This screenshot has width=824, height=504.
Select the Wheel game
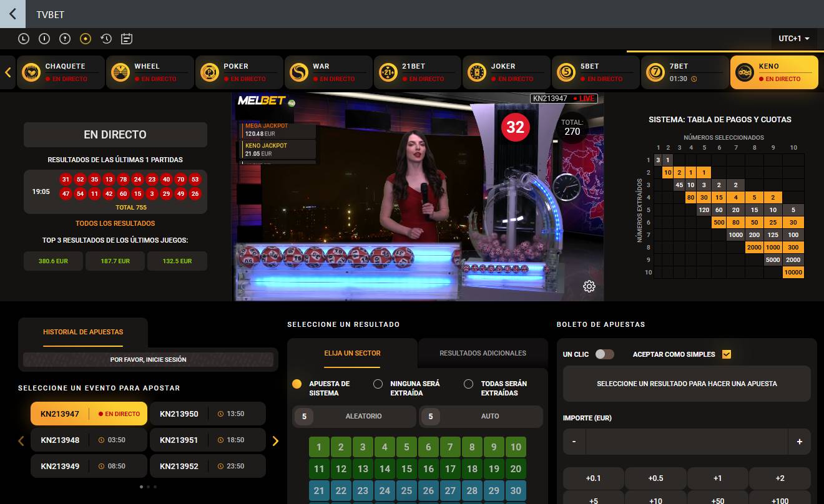pyautogui.click(x=150, y=72)
